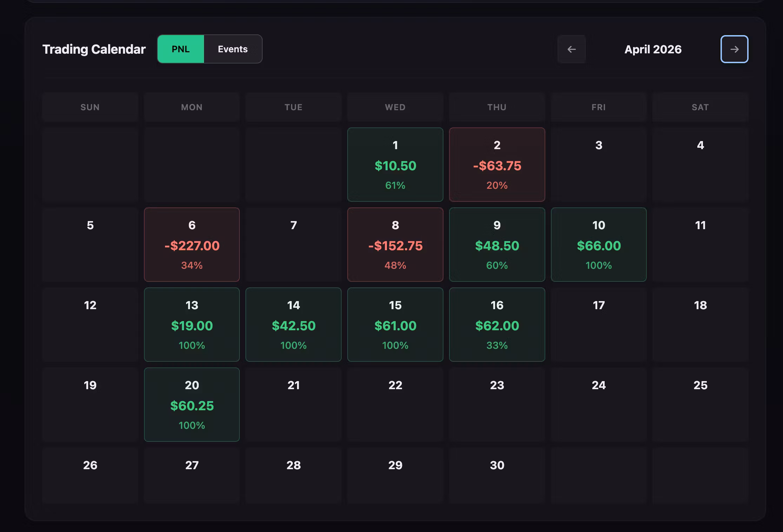Click the Trading Calendar heading

(x=94, y=49)
